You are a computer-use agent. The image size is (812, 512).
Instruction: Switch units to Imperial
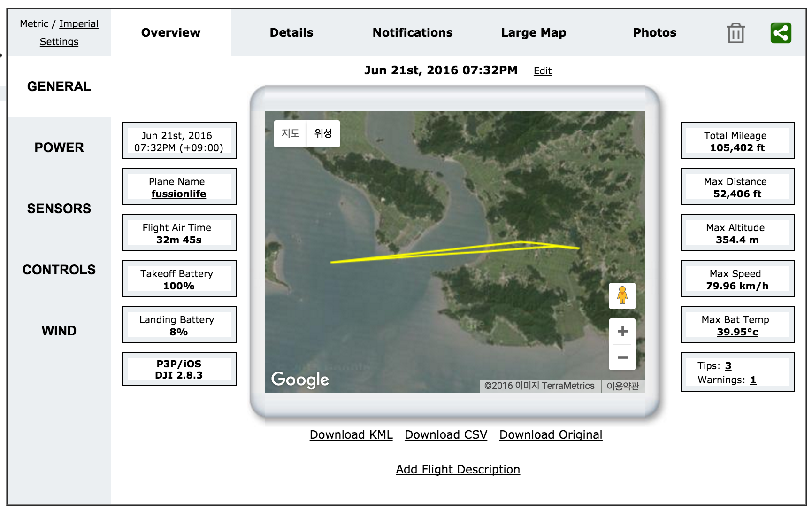tap(79, 24)
